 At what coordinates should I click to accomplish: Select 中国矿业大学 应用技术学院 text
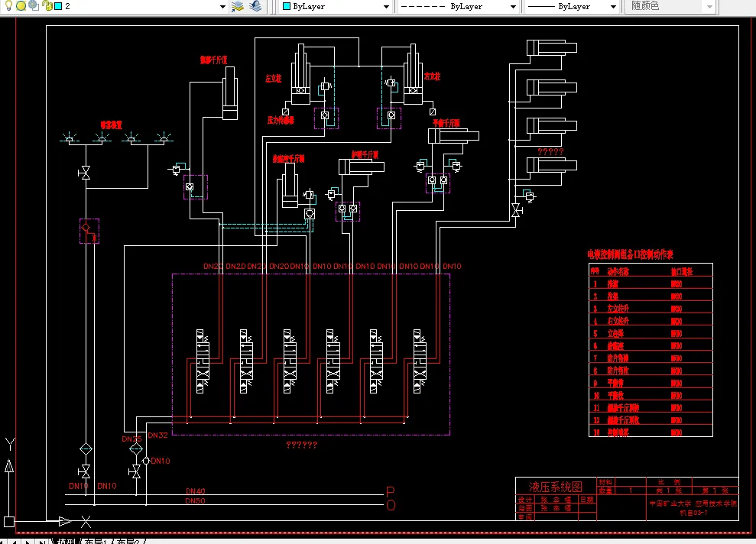coord(693,503)
